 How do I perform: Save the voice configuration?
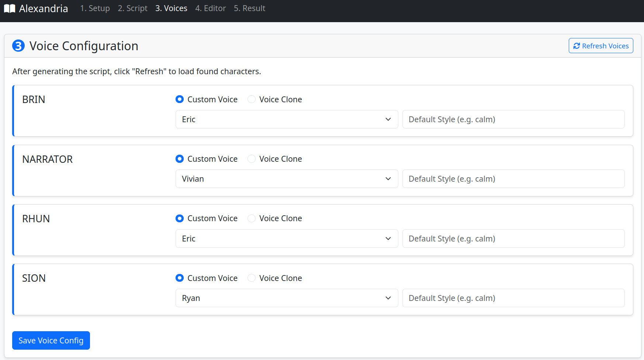coord(51,340)
